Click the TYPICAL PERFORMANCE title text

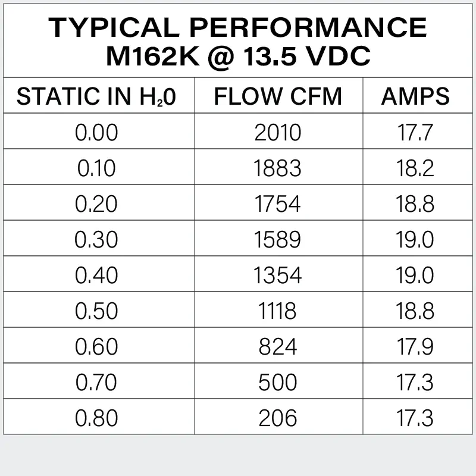(x=237, y=27)
